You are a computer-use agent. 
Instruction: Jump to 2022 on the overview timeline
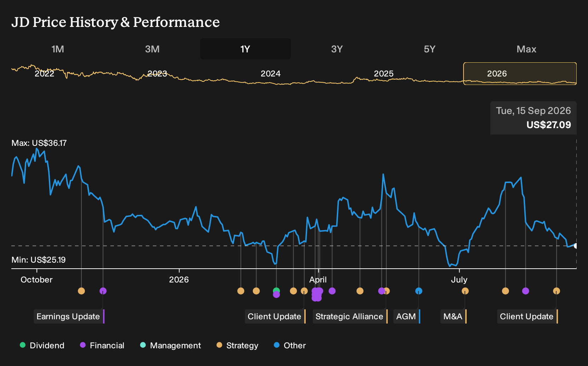(x=44, y=74)
